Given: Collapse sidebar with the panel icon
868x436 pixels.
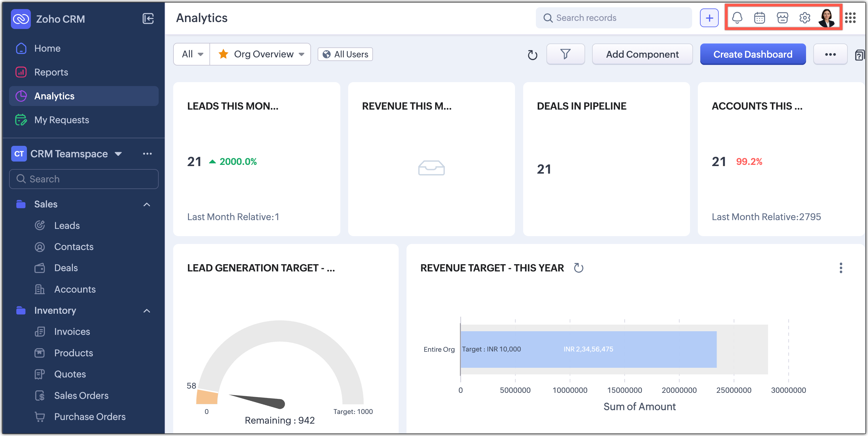Looking at the screenshot, I should pos(148,18).
